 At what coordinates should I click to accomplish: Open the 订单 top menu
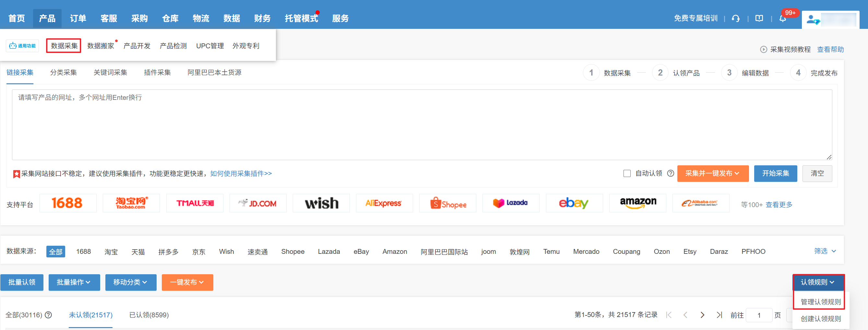[78, 18]
